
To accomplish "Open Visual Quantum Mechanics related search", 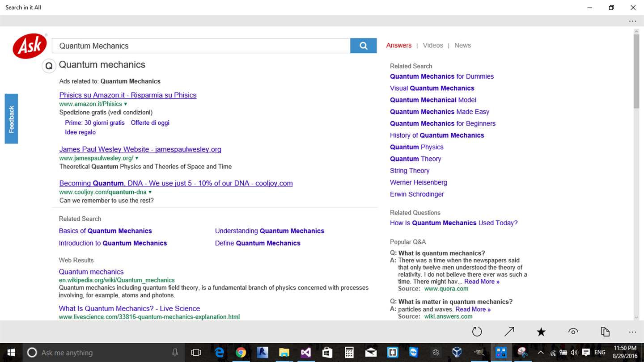I will click(432, 88).
